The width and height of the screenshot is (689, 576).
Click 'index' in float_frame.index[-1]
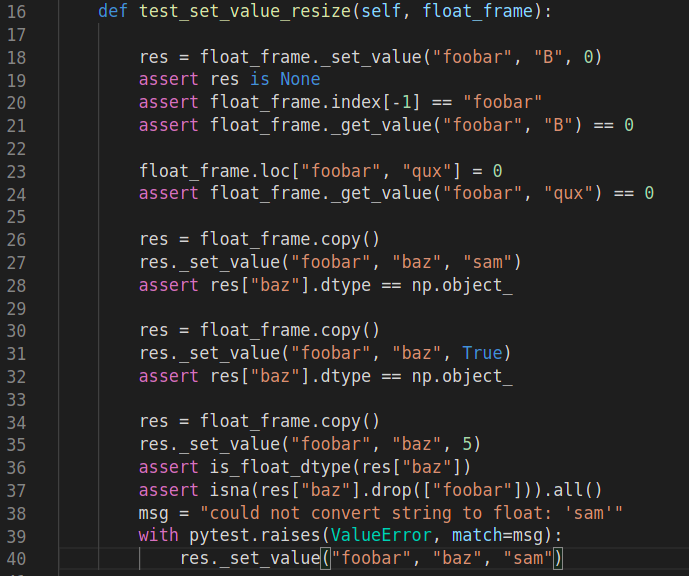point(356,102)
